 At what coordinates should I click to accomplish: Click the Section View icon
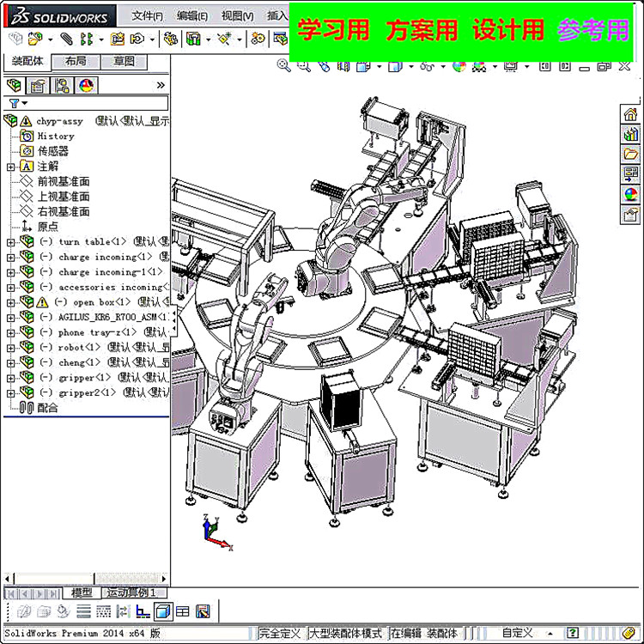[344, 66]
